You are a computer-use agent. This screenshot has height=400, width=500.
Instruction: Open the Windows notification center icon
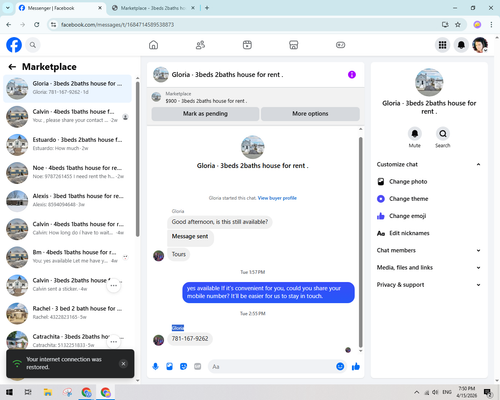(x=488, y=392)
